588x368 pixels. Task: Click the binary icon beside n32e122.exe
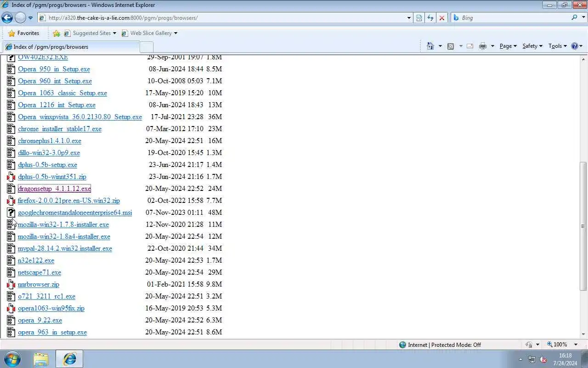point(11,260)
